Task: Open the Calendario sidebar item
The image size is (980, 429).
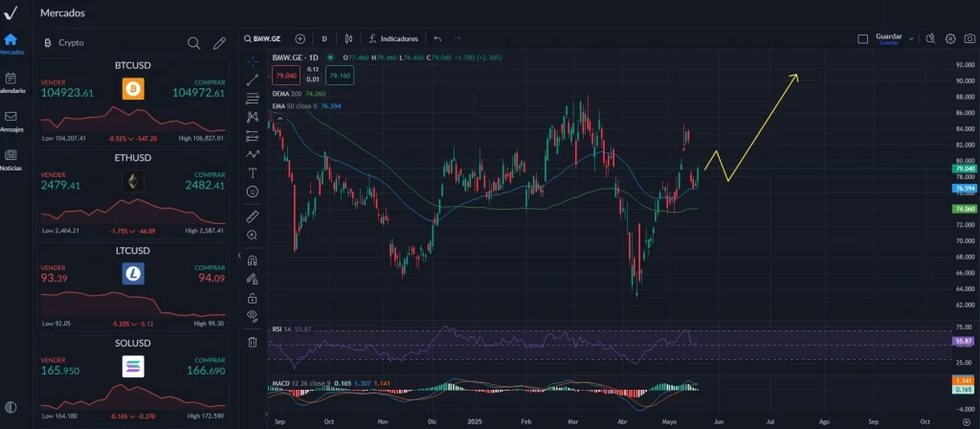Action: pos(11,83)
